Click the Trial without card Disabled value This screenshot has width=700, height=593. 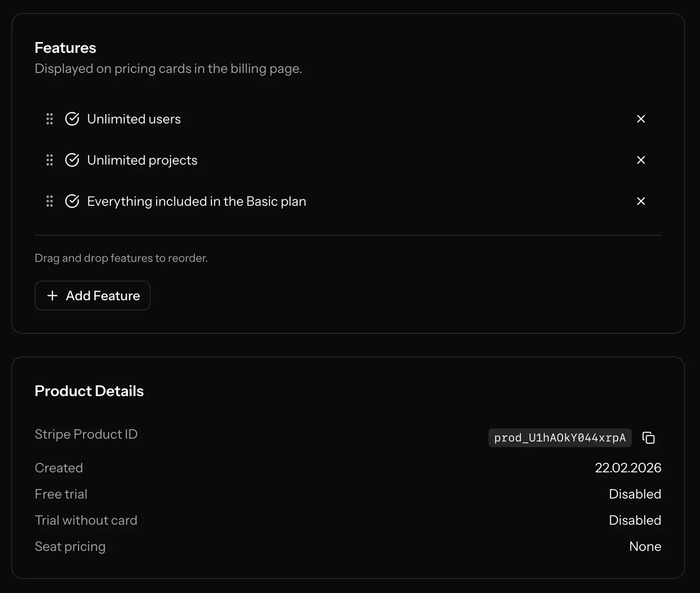coord(635,520)
